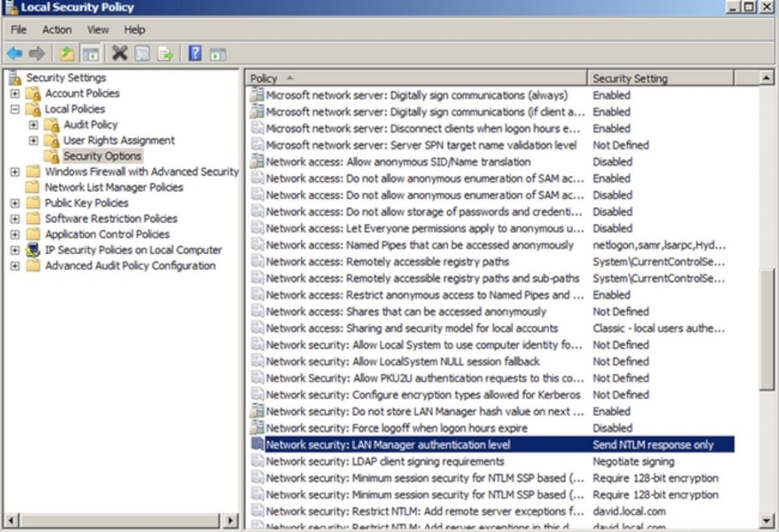This screenshot has width=779, height=532.
Task: Select Windows Firewall with Advanced Security label
Action: [142, 171]
